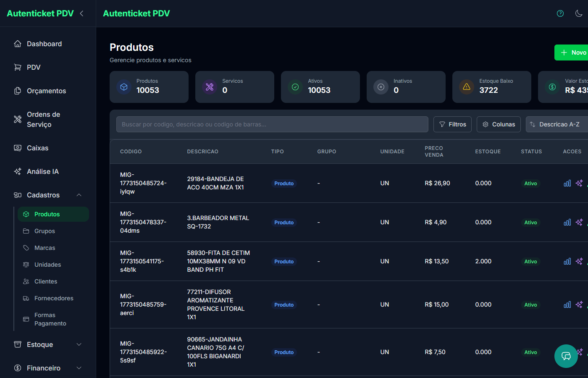
Task: Collapse the sidebar with the chevron arrow
Action: tap(81, 13)
